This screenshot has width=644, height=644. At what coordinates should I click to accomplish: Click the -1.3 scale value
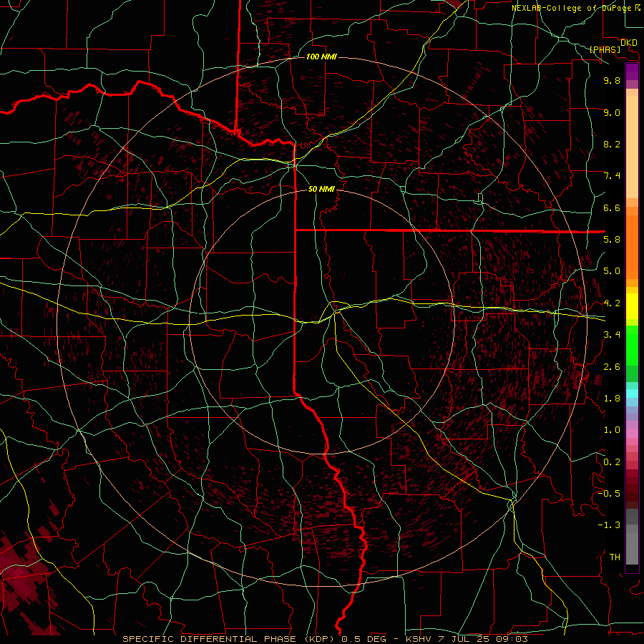(609, 525)
